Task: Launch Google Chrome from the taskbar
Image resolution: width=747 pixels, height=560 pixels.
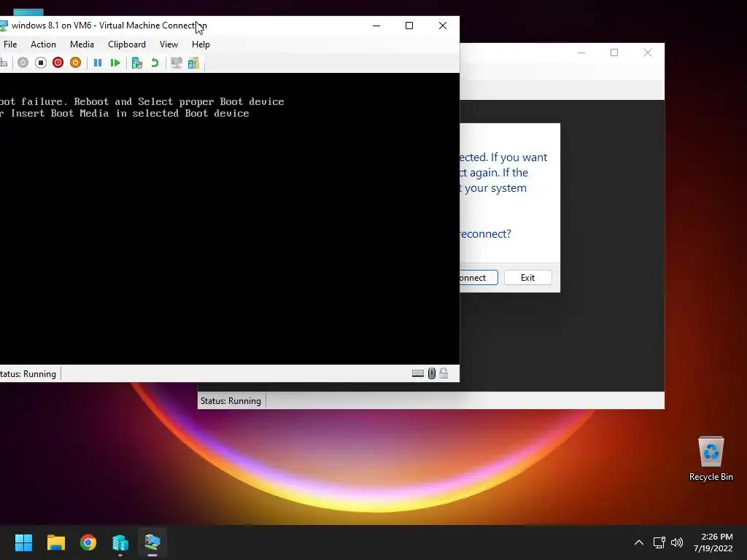Action: click(88, 542)
